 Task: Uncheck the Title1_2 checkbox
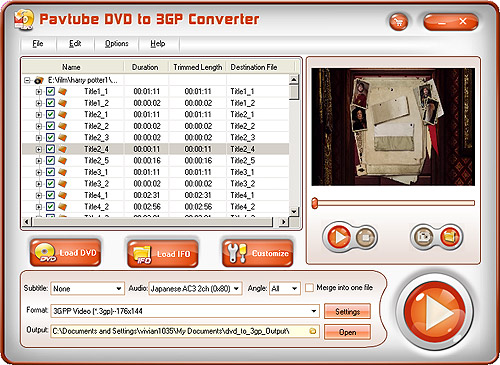50,103
